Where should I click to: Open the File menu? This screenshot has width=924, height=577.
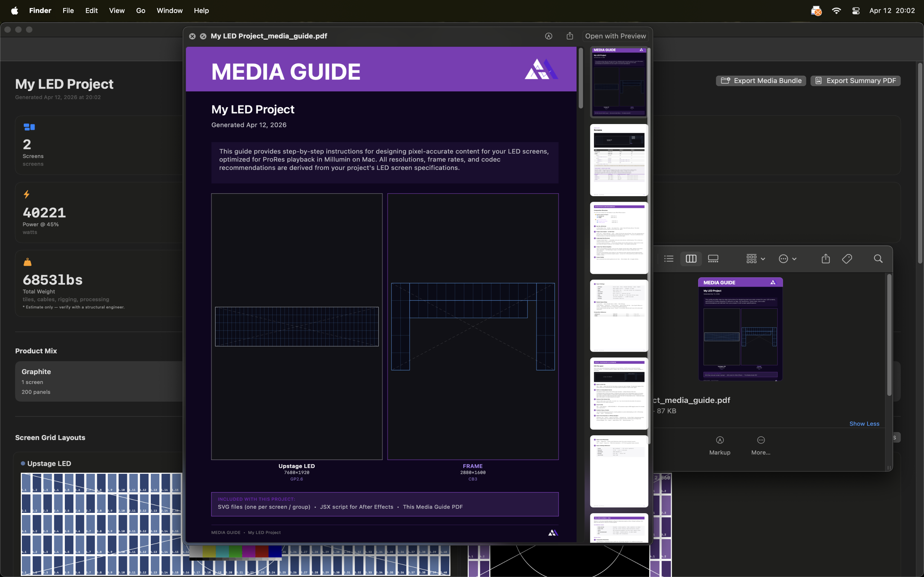click(x=68, y=10)
